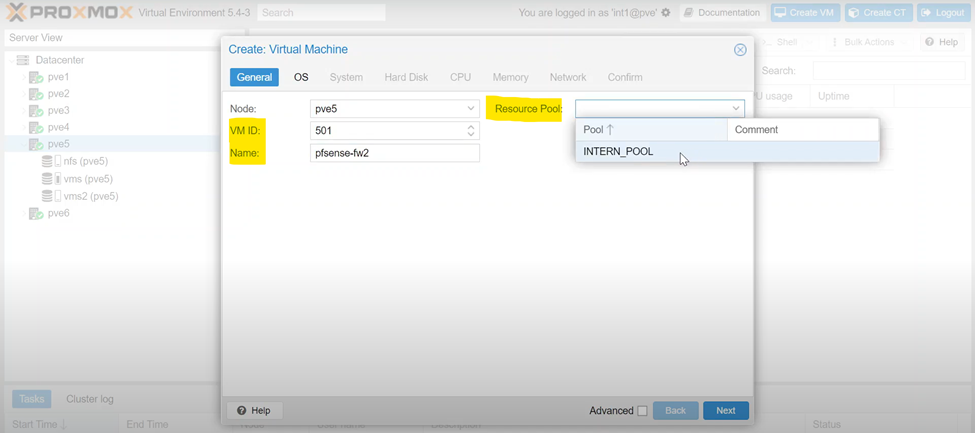
Task: Click the Name field containing pfsense-fw2
Action: 395,153
